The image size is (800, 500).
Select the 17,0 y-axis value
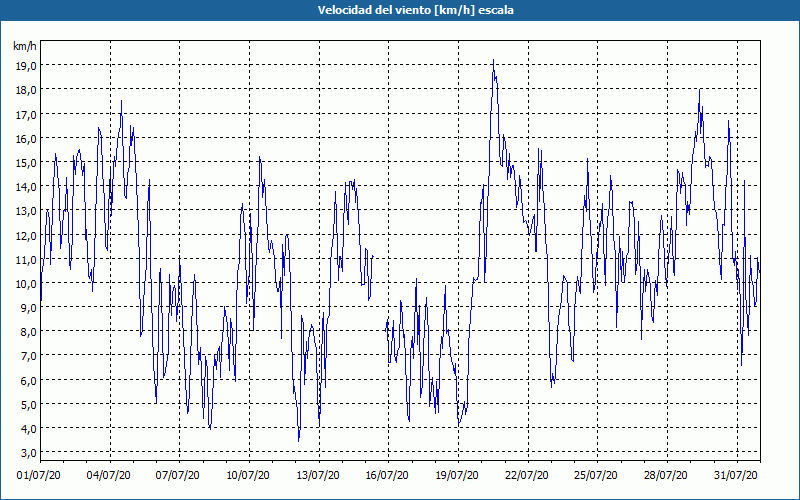[x=27, y=114]
